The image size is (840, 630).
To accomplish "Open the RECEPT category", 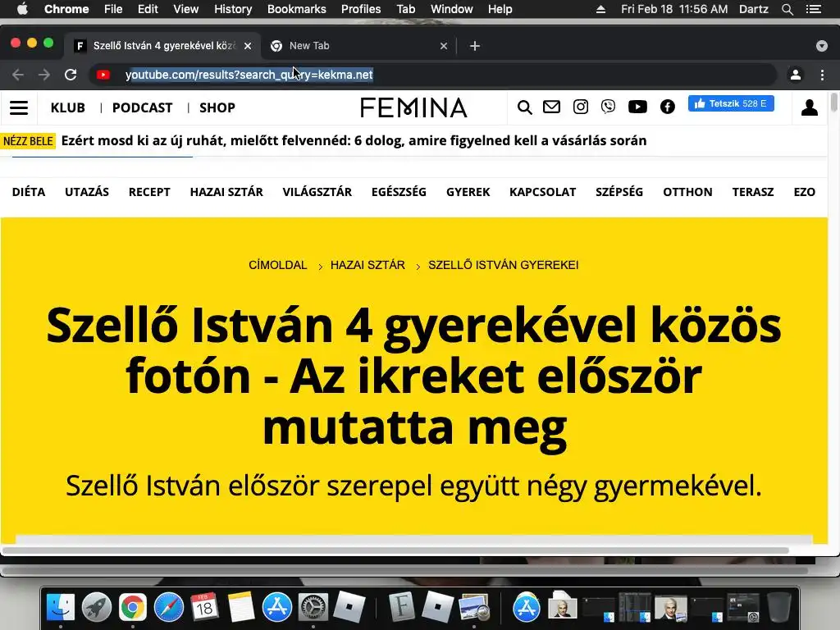I will click(x=149, y=192).
